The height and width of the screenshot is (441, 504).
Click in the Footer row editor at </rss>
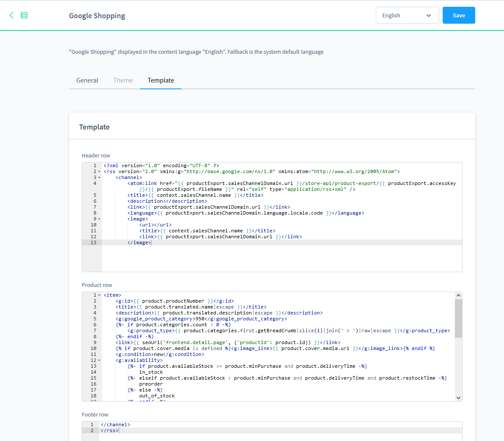point(110,430)
